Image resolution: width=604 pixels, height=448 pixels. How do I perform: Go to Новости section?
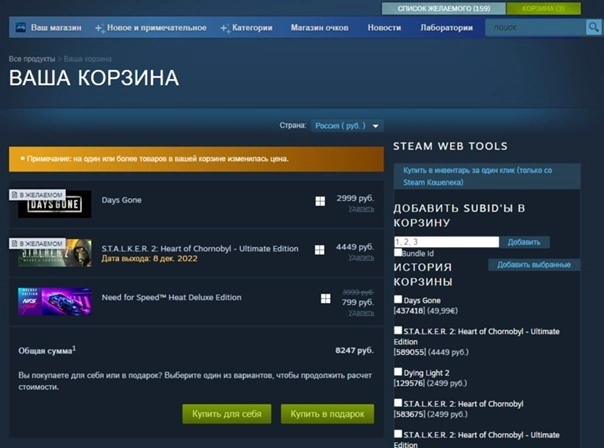click(384, 28)
